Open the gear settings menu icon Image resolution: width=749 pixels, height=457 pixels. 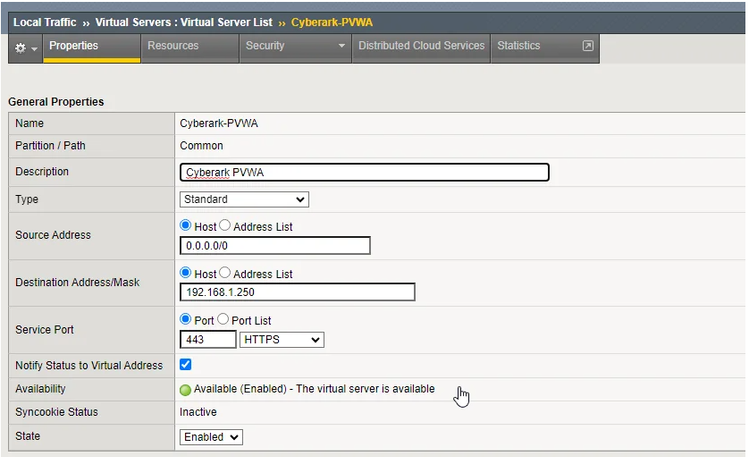(x=21, y=47)
